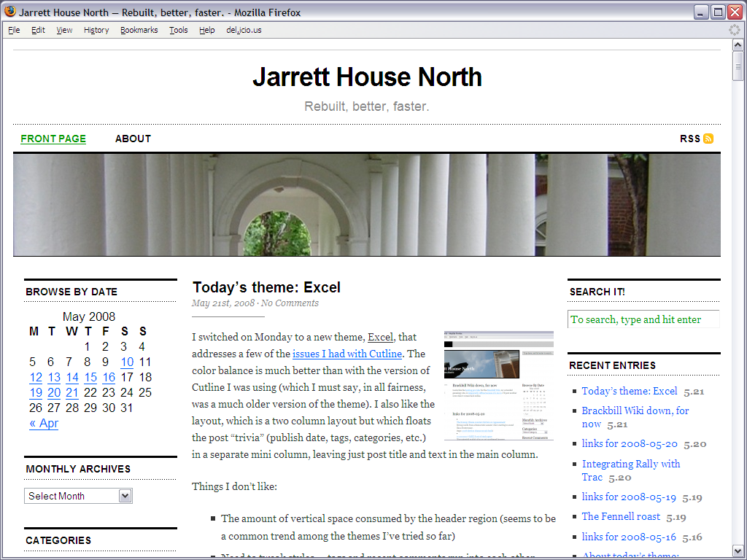Image resolution: width=747 pixels, height=560 pixels.
Task: Click the orange RSS feed icon
Action: (x=708, y=139)
